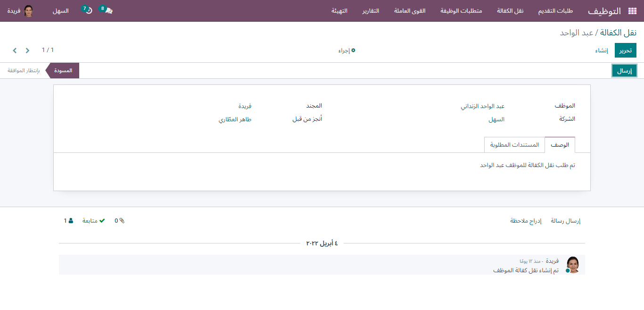Click the following checkmark متابعة

tap(93, 220)
